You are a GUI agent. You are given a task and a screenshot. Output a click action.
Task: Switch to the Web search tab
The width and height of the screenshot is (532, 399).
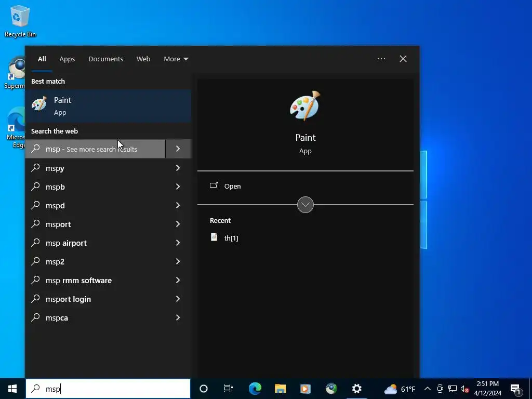[x=143, y=59]
